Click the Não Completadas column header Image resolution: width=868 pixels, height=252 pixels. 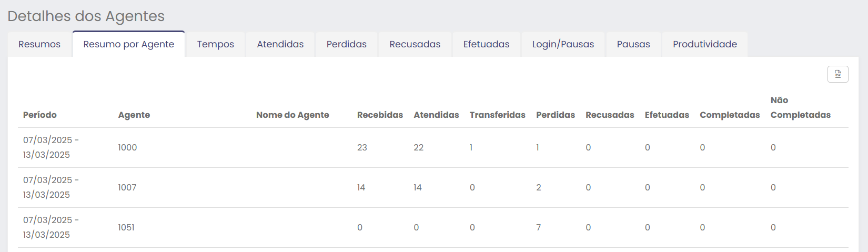click(x=800, y=108)
